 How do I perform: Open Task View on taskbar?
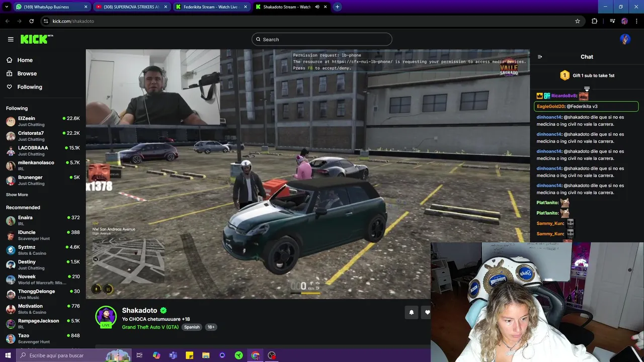[139, 355]
